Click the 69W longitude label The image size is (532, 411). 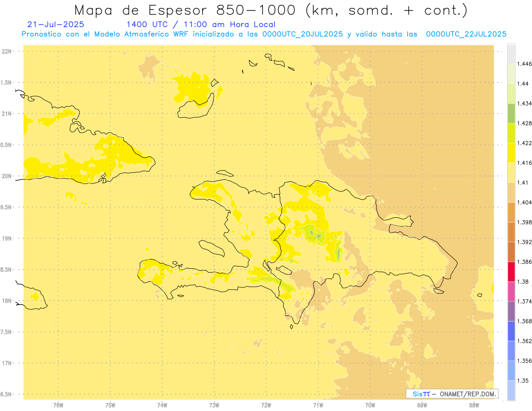tap(422, 405)
